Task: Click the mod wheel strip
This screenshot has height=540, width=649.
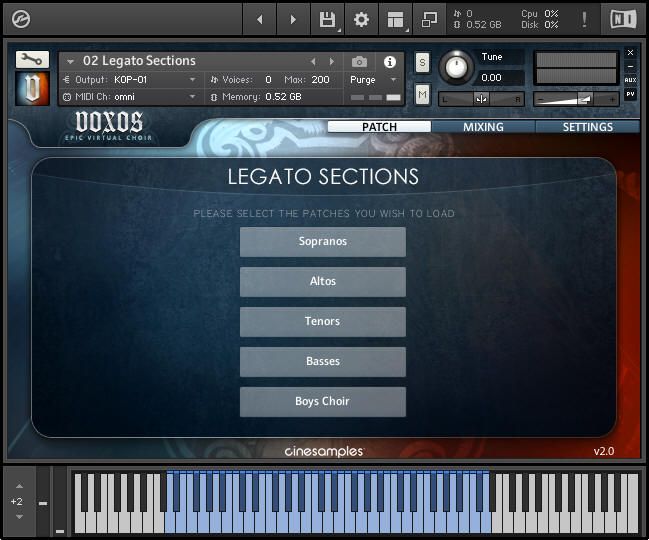Action: [60, 502]
